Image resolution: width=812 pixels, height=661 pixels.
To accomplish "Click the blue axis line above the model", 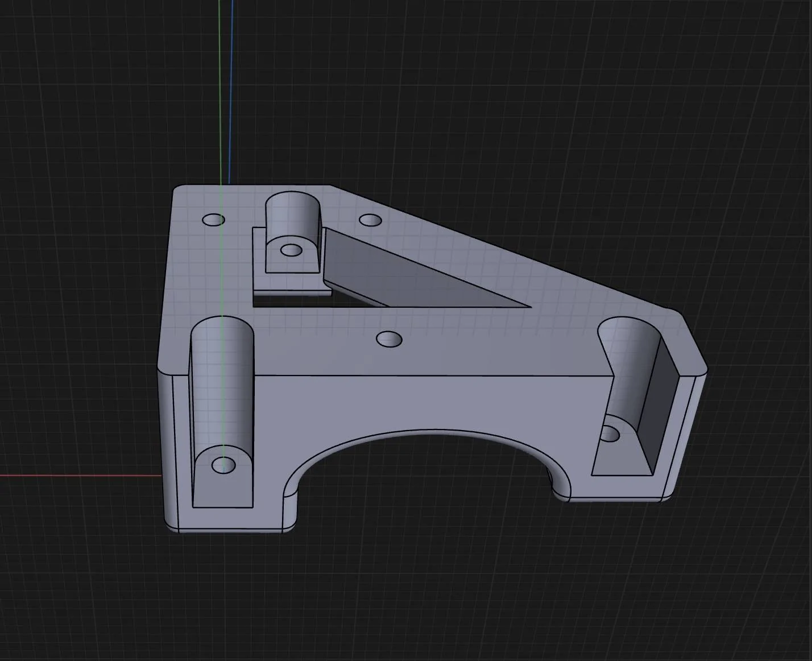I will 231,85.
